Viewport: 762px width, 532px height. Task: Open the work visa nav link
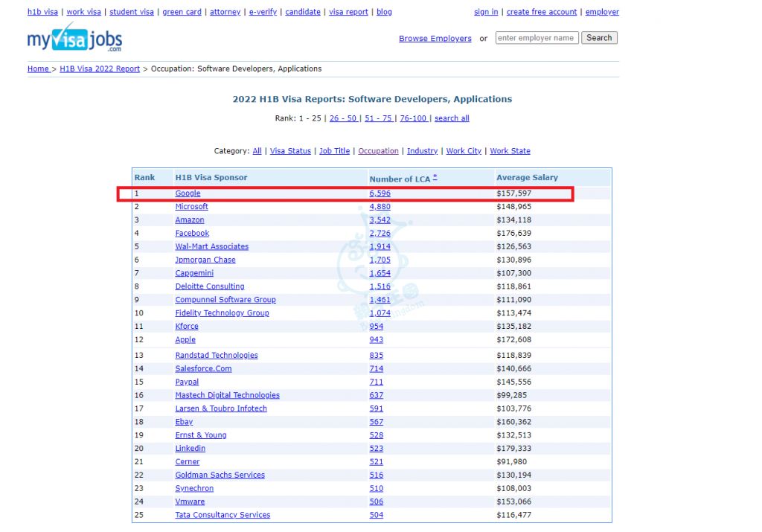pyautogui.click(x=83, y=12)
